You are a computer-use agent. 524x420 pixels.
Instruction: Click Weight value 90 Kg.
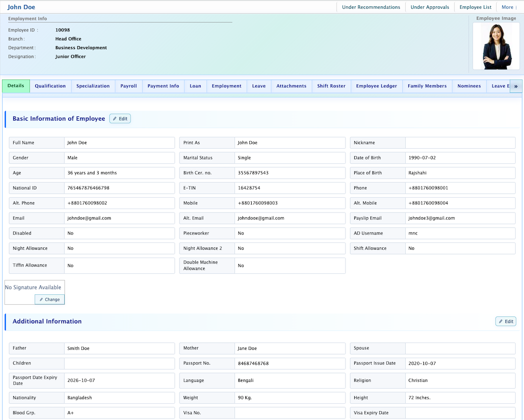pyautogui.click(x=245, y=397)
